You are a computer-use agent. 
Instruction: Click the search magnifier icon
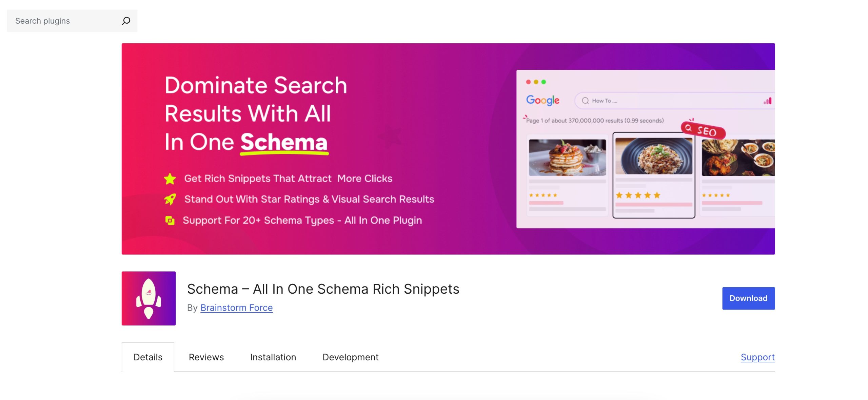pyautogui.click(x=126, y=21)
